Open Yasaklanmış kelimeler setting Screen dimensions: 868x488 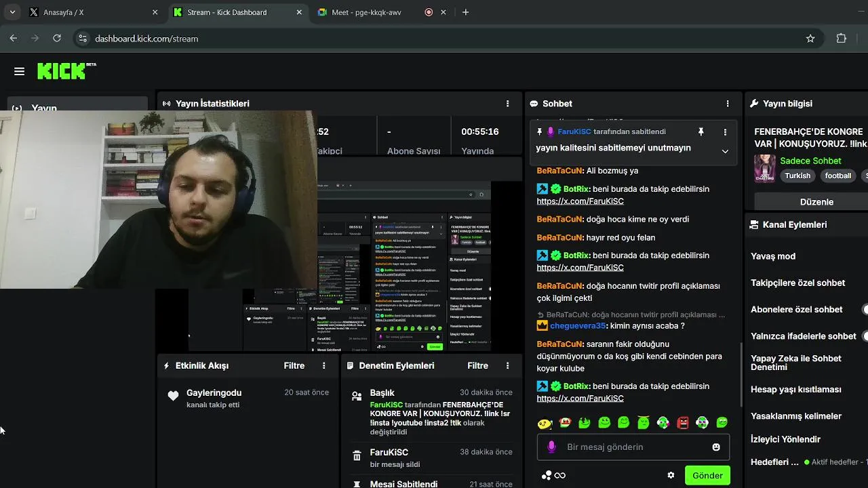[796, 415]
